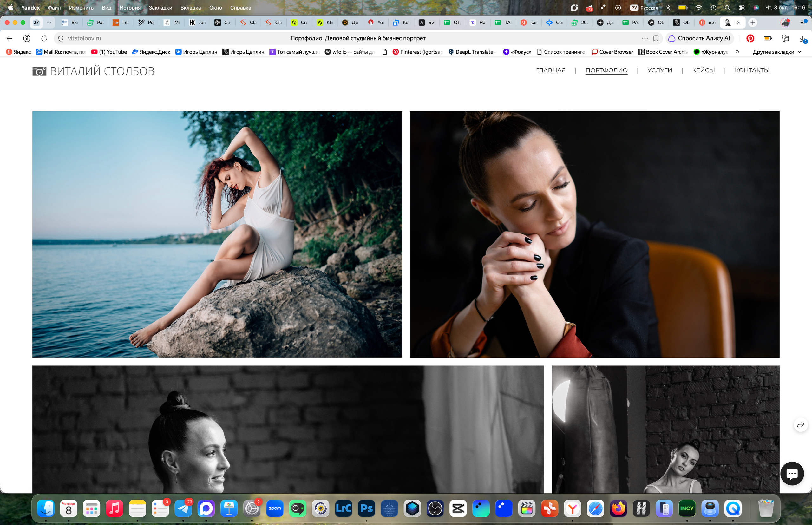Open the КЕЙСЫ section
Image resolution: width=812 pixels, height=525 pixels.
click(703, 70)
